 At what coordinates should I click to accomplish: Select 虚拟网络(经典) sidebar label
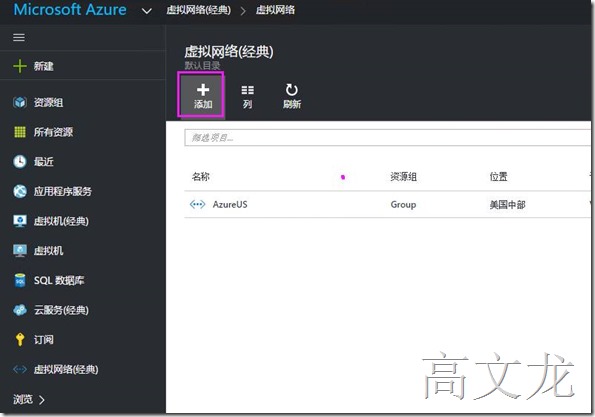66,369
